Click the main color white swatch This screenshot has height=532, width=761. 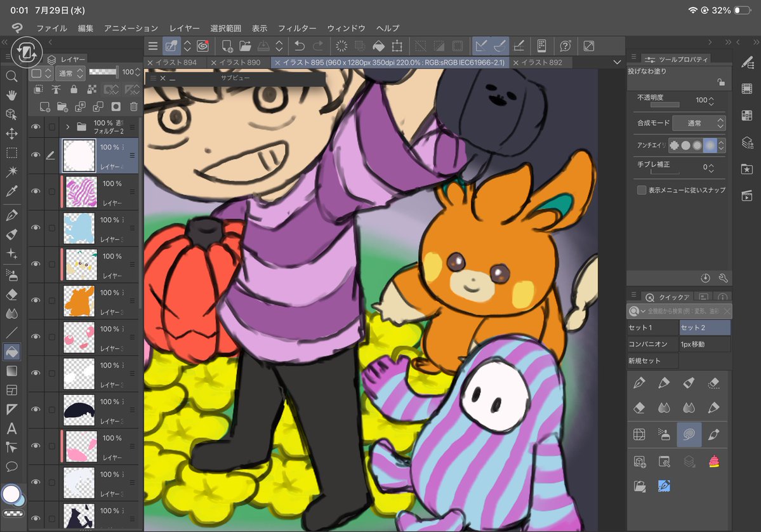pos(11,494)
